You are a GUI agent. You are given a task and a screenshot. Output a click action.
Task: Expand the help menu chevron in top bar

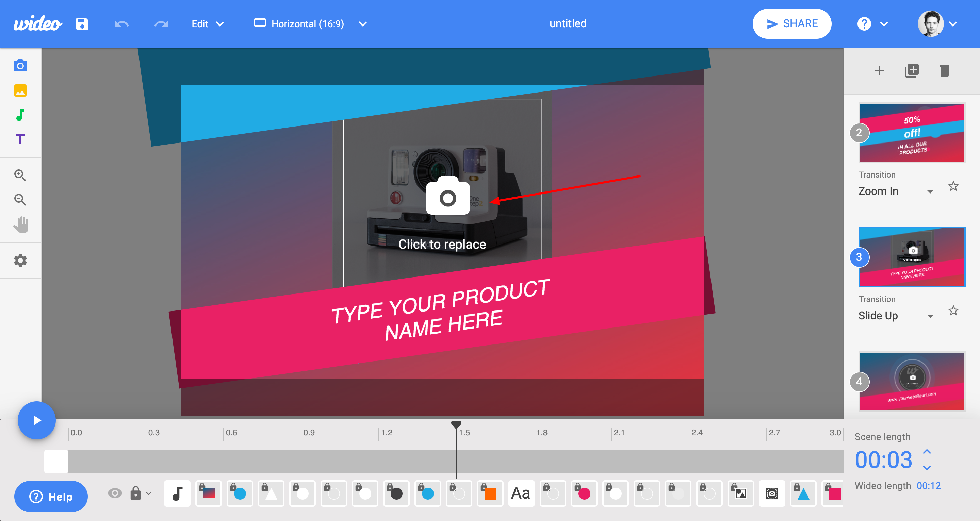[x=884, y=24]
